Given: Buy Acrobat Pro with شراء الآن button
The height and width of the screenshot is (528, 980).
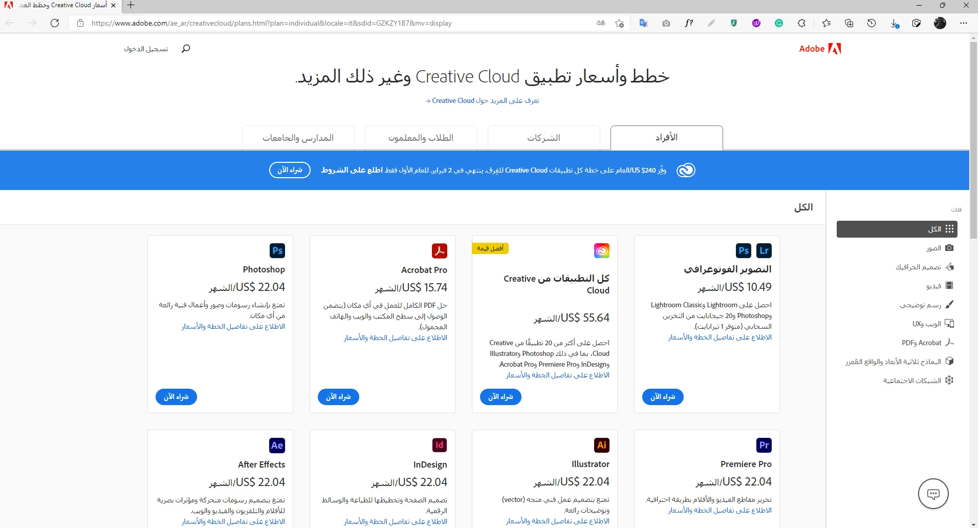Looking at the screenshot, I should coord(338,397).
